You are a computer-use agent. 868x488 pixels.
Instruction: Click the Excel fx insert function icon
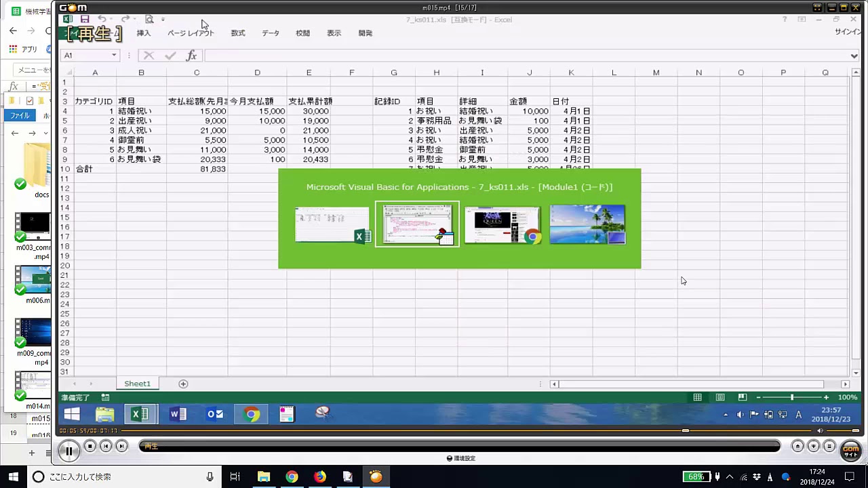pyautogui.click(x=191, y=56)
